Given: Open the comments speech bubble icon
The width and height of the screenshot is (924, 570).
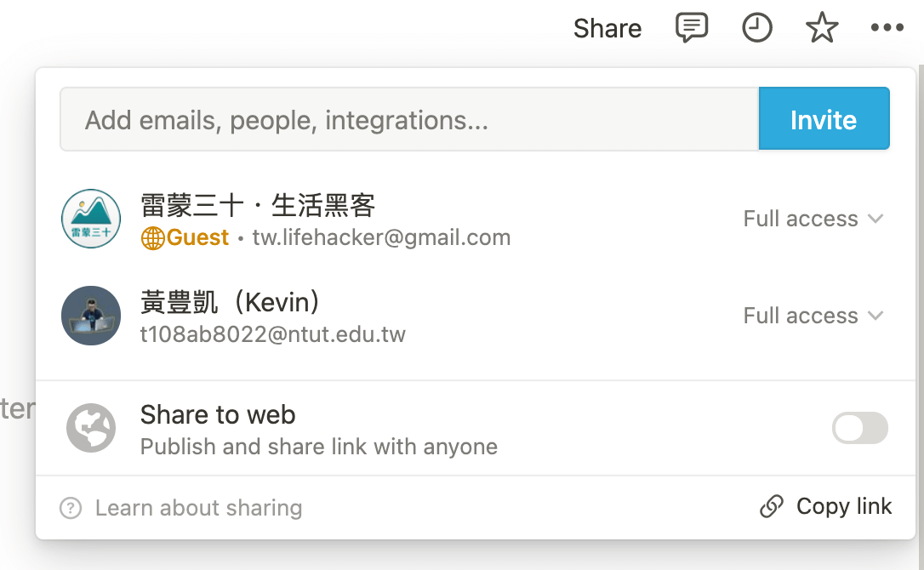Looking at the screenshot, I should click(x=691, y=28).
